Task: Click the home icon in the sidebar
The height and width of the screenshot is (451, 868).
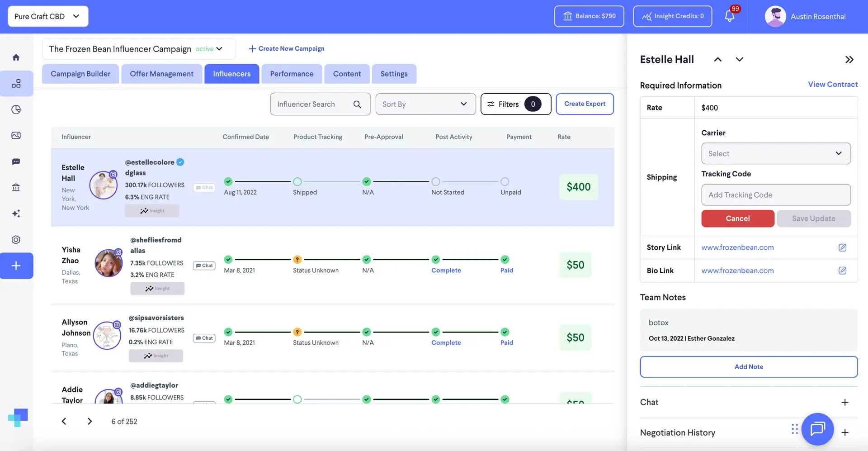Action: pyautogui.click(x=16, y=57)
